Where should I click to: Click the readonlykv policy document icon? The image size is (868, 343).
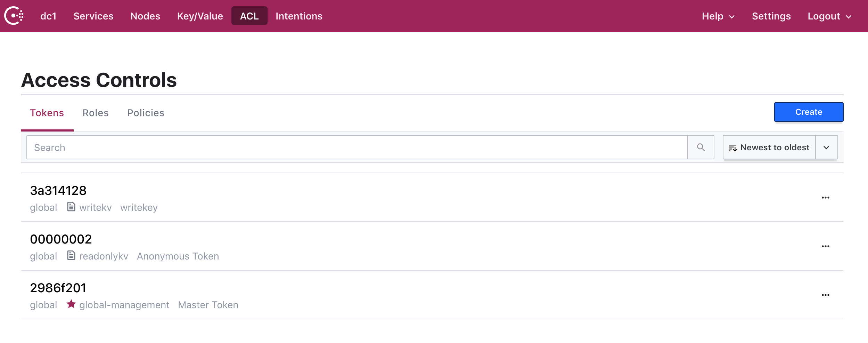[x=71, y=256]
